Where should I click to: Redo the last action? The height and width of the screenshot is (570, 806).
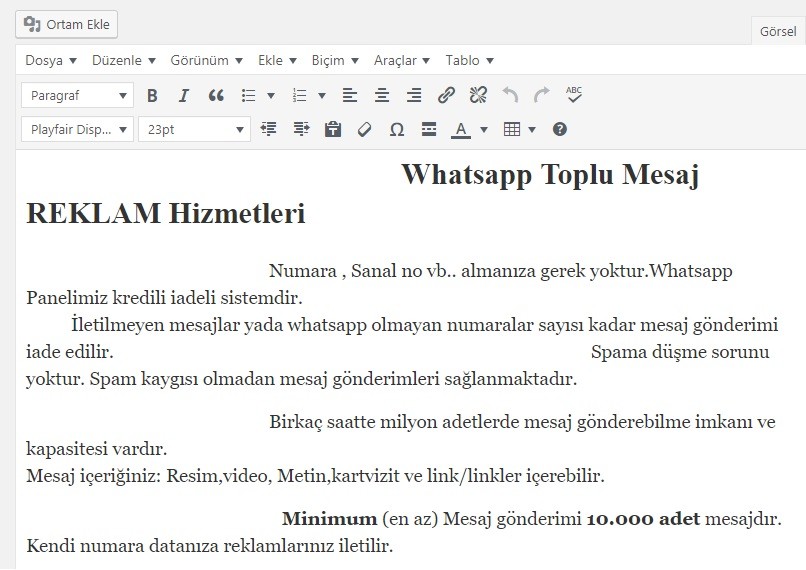coord(542,95)
